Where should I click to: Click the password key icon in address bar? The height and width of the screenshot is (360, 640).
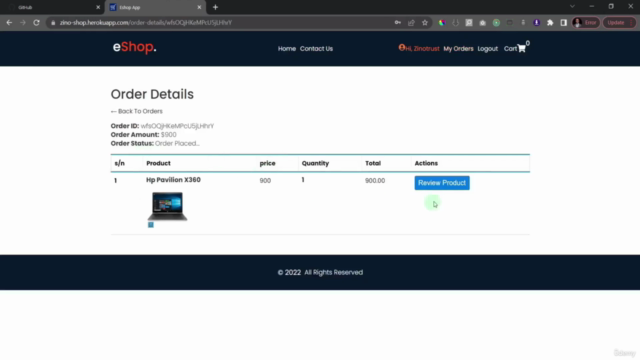point(398,23)
